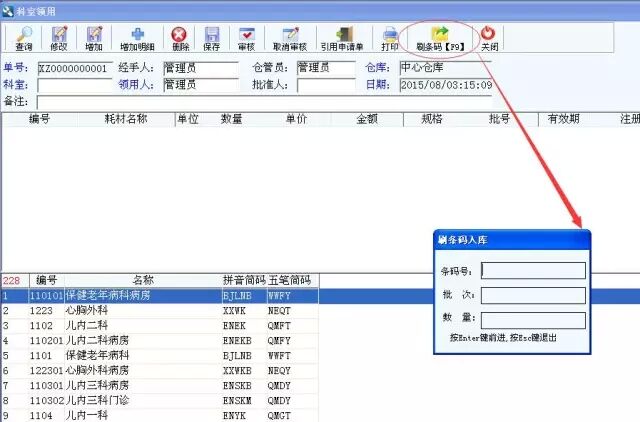Click the 修改 (edit) toolbar icon
This screenshot has height=422, width=640.
[x=59, y=38]
